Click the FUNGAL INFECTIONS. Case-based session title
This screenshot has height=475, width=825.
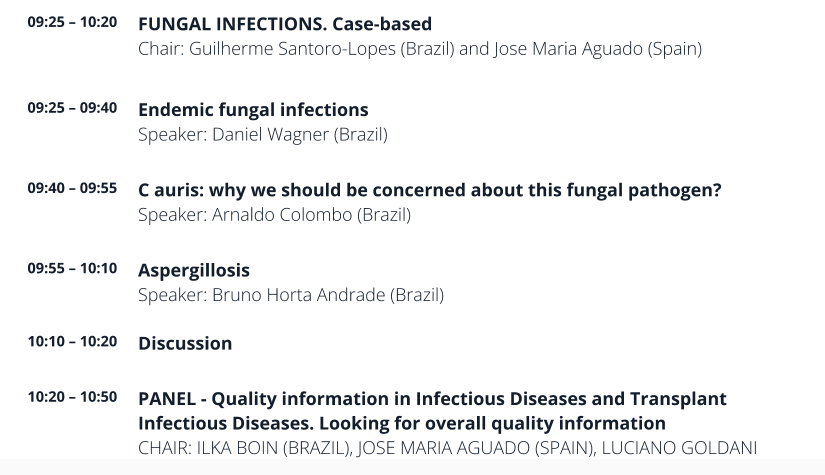coord(285,24)
